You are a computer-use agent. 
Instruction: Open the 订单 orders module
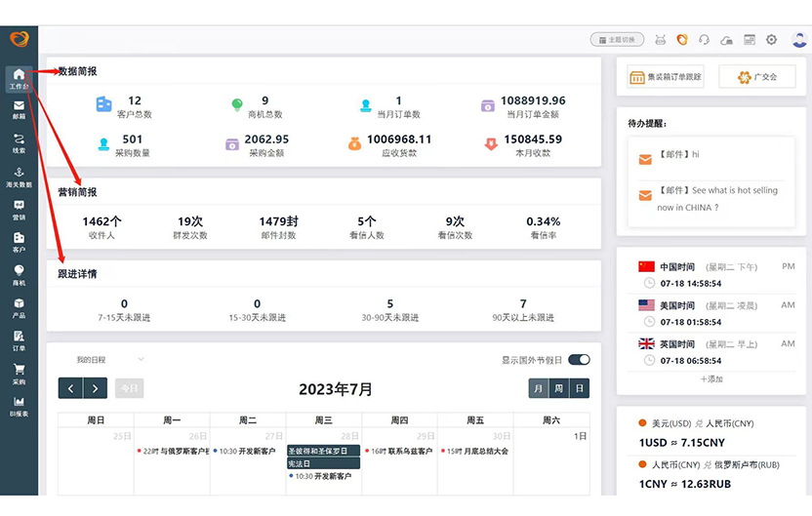pyautogui.click(x=19, y=341)
